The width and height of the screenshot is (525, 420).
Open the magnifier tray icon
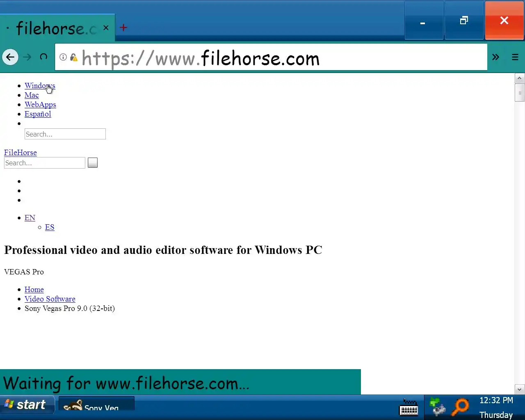(460, 407)
